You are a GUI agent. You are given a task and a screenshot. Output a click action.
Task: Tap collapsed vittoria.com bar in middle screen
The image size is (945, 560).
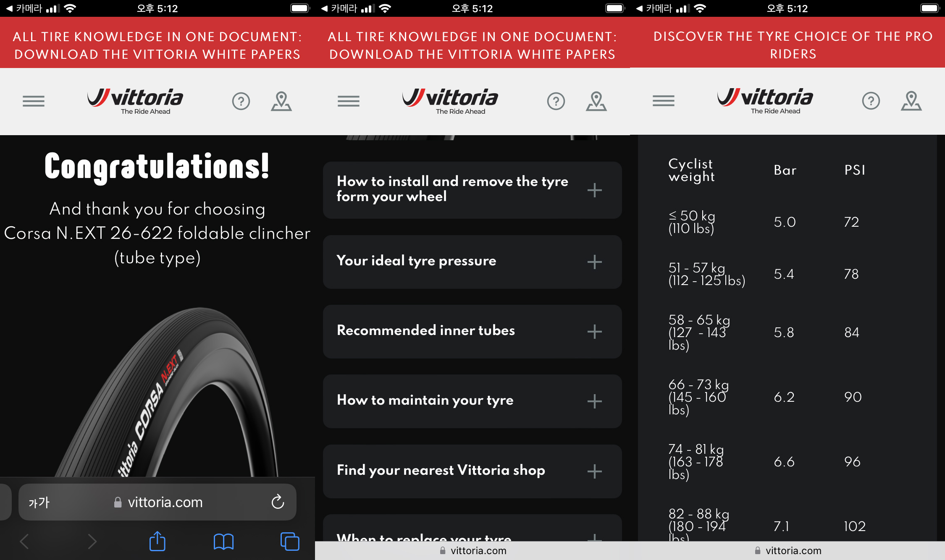tap(472, 550)
